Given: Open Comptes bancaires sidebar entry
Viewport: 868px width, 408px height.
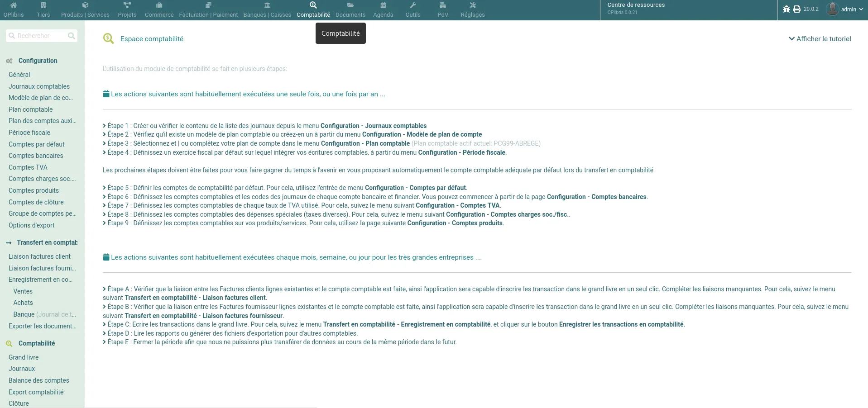Looking at the screenshot, I should coord(36,156).
